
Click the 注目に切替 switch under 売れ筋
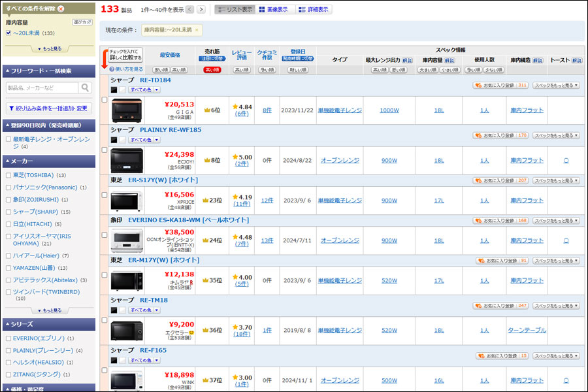pos(212,59)
